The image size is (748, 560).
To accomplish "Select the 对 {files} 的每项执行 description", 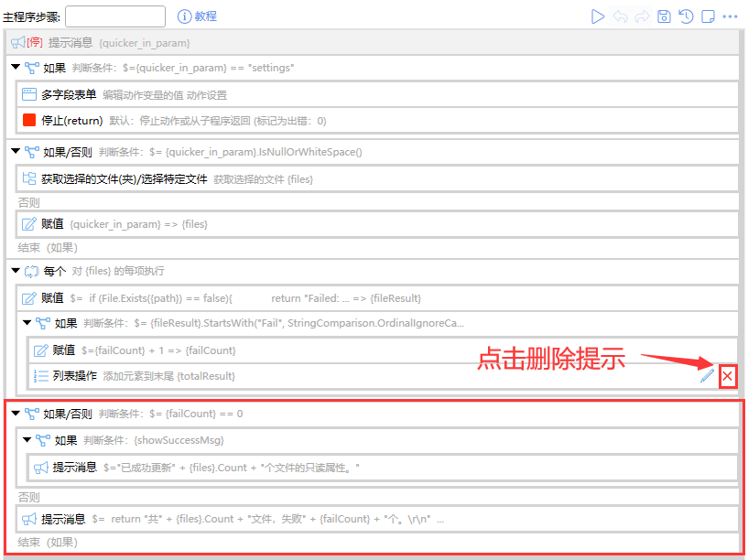I will point(118,271).
